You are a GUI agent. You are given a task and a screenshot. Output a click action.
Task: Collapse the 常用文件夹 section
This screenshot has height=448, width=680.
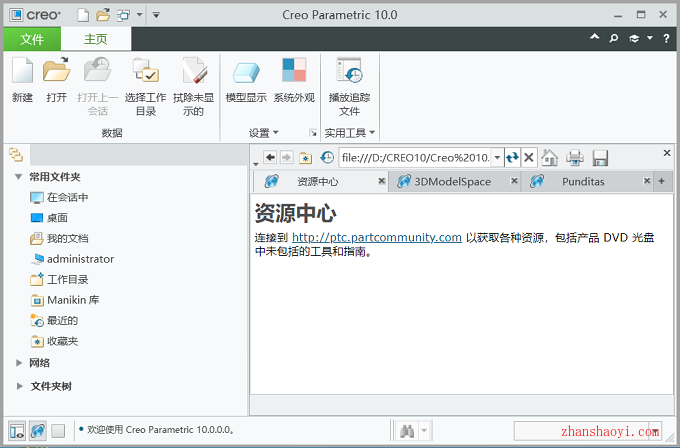point(19,177)
